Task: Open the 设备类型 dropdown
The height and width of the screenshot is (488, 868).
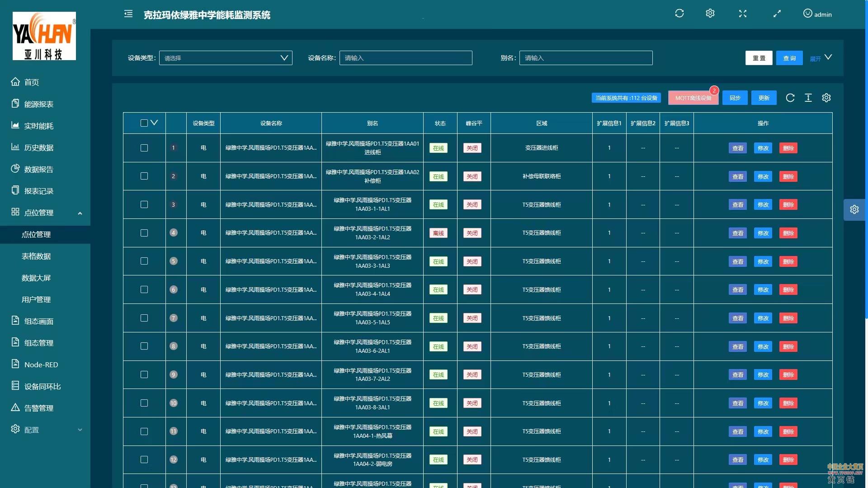Action: tap(226, 58)
